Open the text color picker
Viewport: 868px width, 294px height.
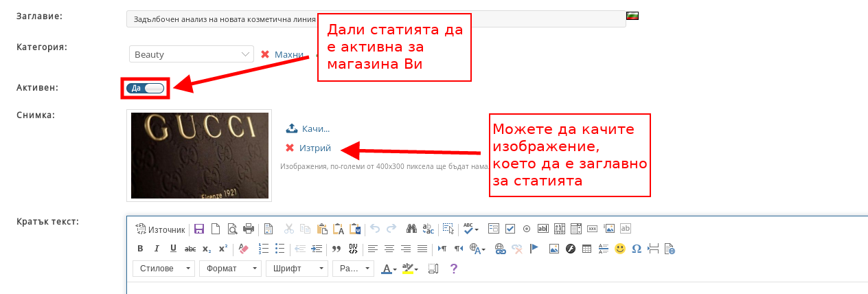[x=389, y=269]
